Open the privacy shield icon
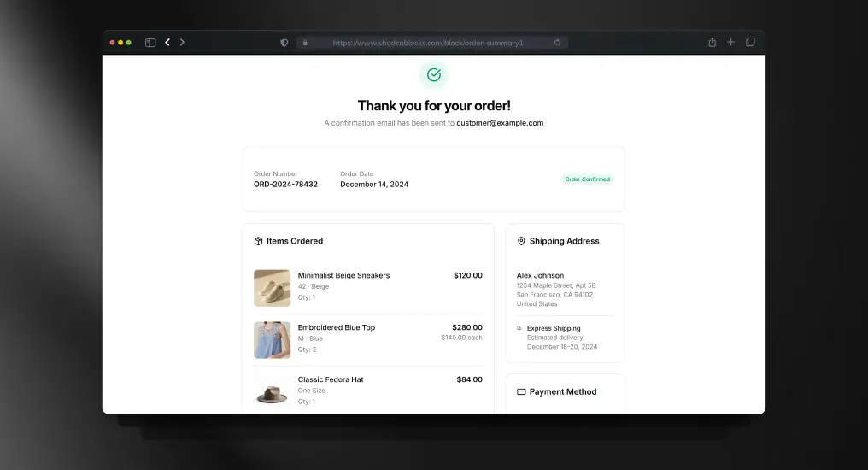The height and width of the screenshot is (470, 868). click(284, 43)
